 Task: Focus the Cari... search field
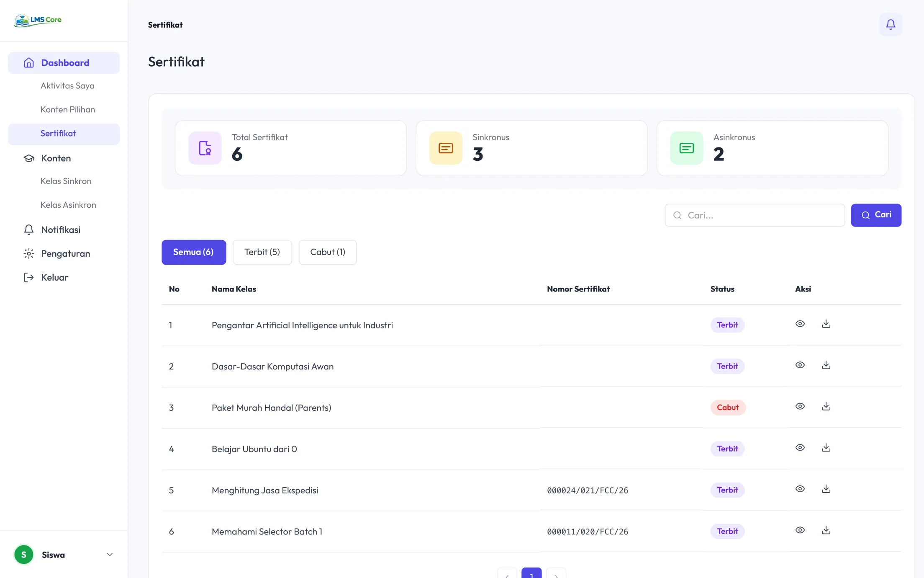(755, 215)
